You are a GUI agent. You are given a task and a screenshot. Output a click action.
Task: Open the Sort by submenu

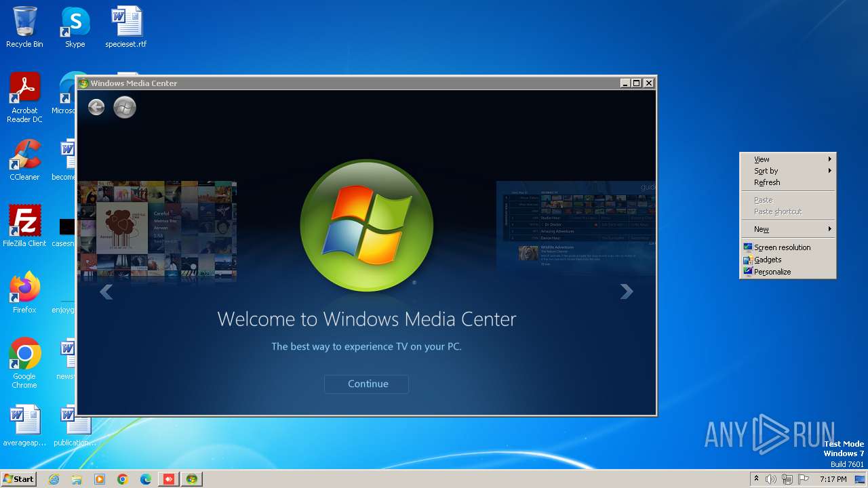pyautogui.click(x=788, y=171)
